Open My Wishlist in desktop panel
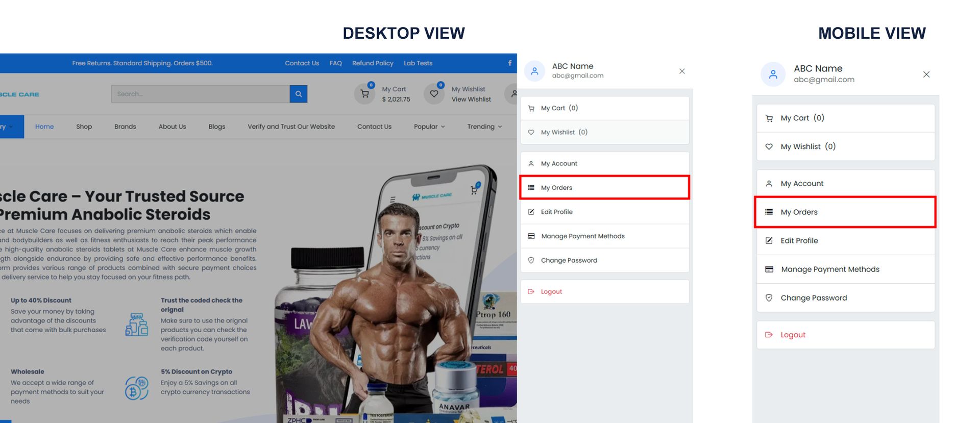The height and width of the screenshot is (423, 980). [605, 132]
